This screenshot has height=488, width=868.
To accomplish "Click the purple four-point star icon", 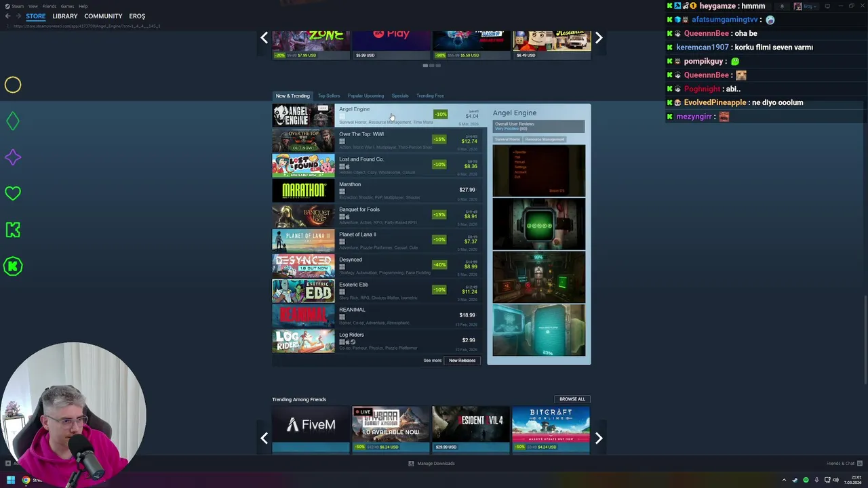I will point(13,157).
